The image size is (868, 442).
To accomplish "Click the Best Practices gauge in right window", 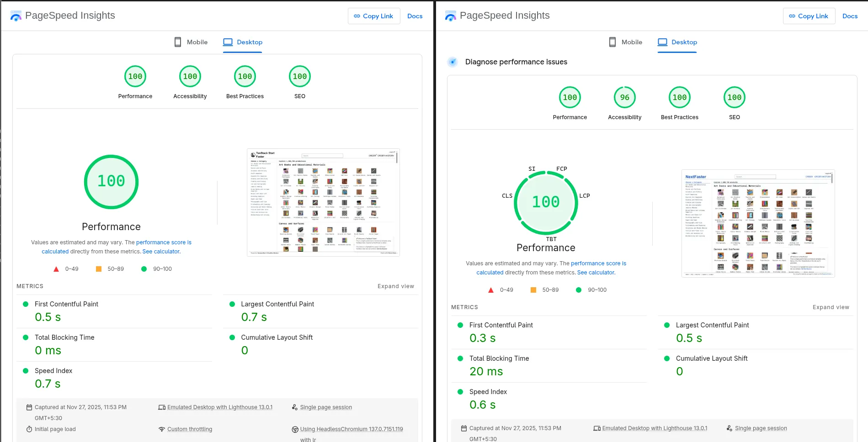I will (x=679, y=98).
